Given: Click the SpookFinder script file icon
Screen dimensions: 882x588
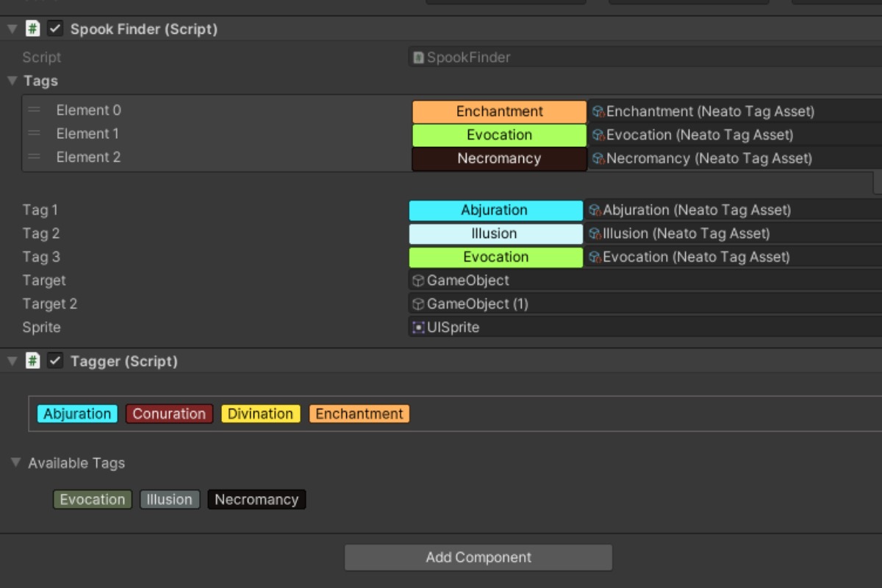Looking at the screenshot, I should point(418,57).
